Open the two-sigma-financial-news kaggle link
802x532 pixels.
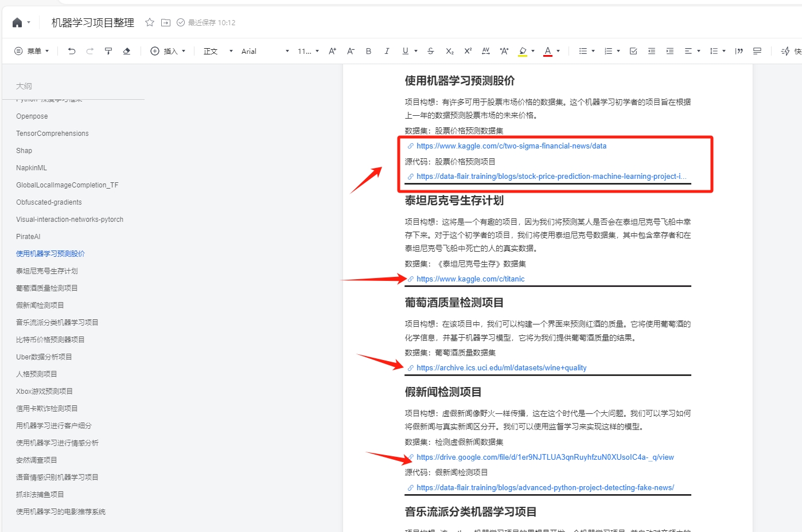pos(511,146)
